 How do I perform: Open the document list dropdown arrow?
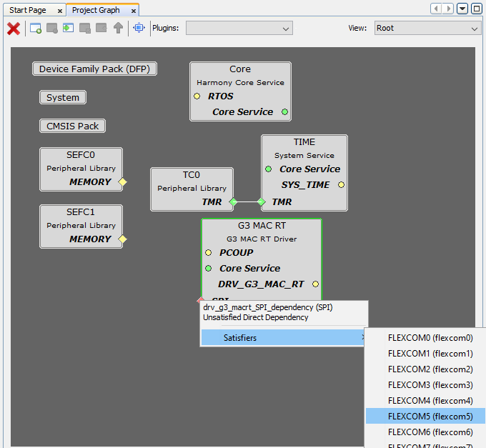coord(462,9)
